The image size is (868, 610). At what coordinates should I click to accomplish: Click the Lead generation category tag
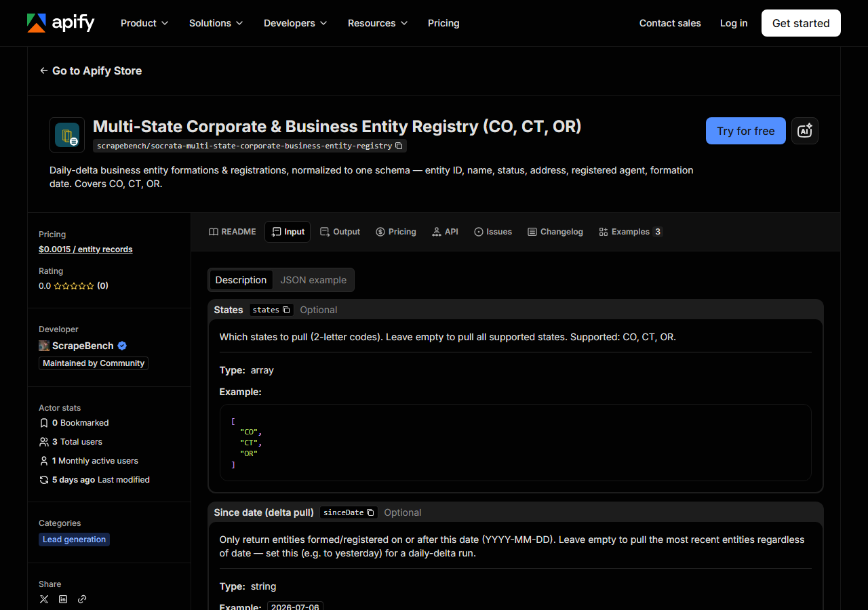tap(74, 540)
